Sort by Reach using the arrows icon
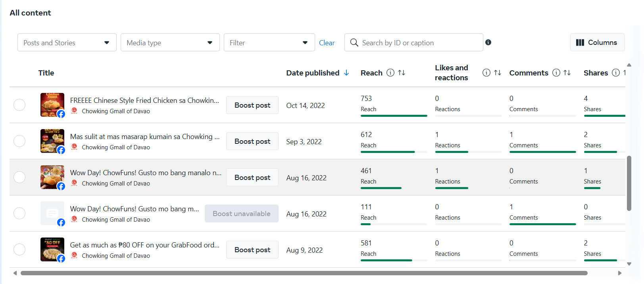Screen dimensions: 644x284 pyautogui.click(x=402, y=73)
